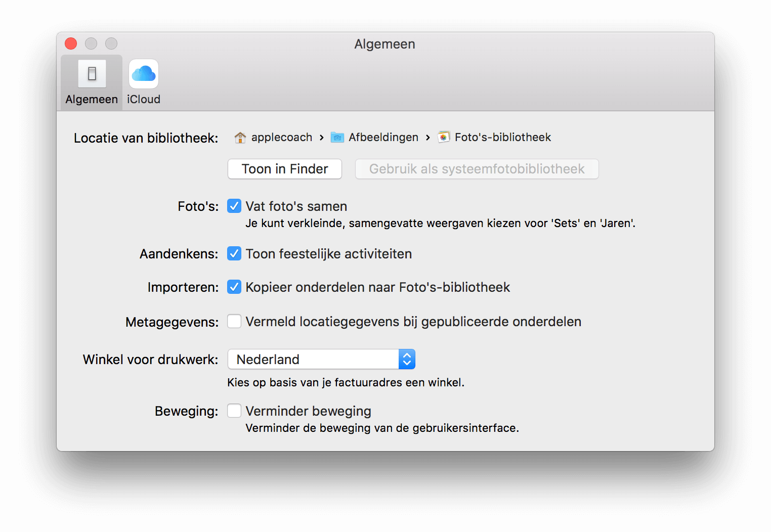Click the applecoach home folder icon
This screenshot has height=532, width=771.
240,138
